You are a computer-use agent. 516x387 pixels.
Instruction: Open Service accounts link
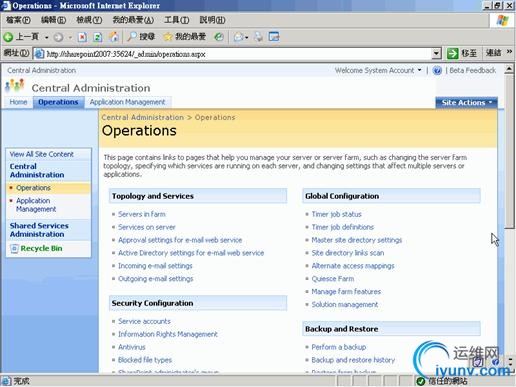[x=144, y=321]
